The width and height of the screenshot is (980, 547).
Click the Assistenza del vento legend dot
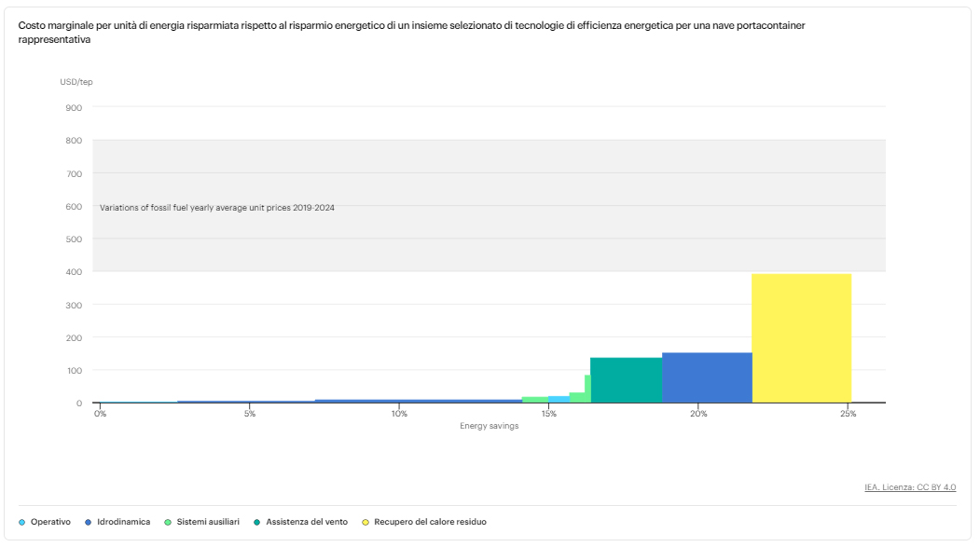(x=256, y=522)
